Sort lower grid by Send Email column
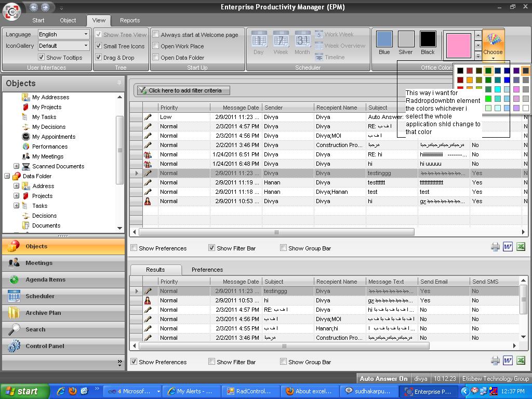 (x=444, y=282)
